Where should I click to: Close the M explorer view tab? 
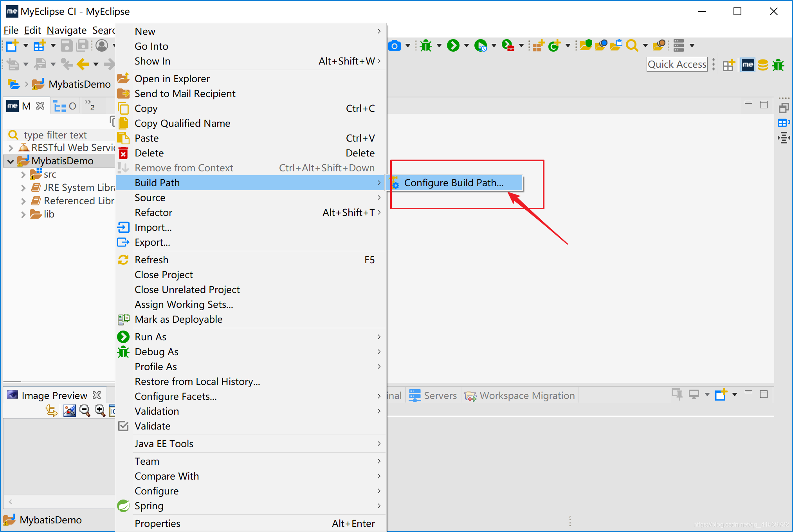coord(40,106)
